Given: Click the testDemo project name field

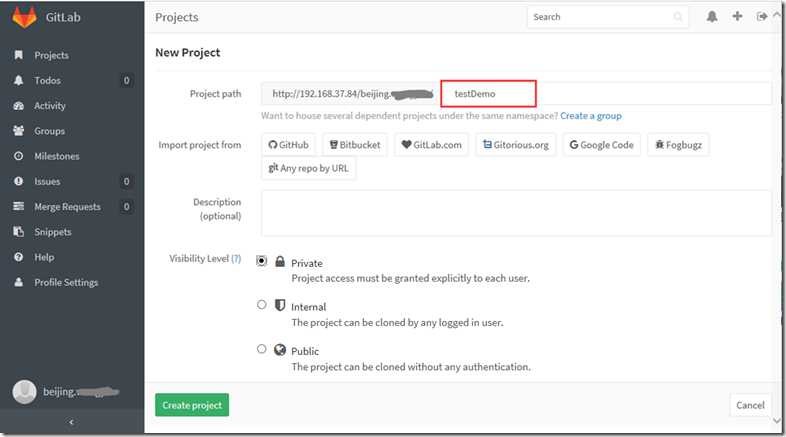Looking at the screenshot, I should [489, 94].
